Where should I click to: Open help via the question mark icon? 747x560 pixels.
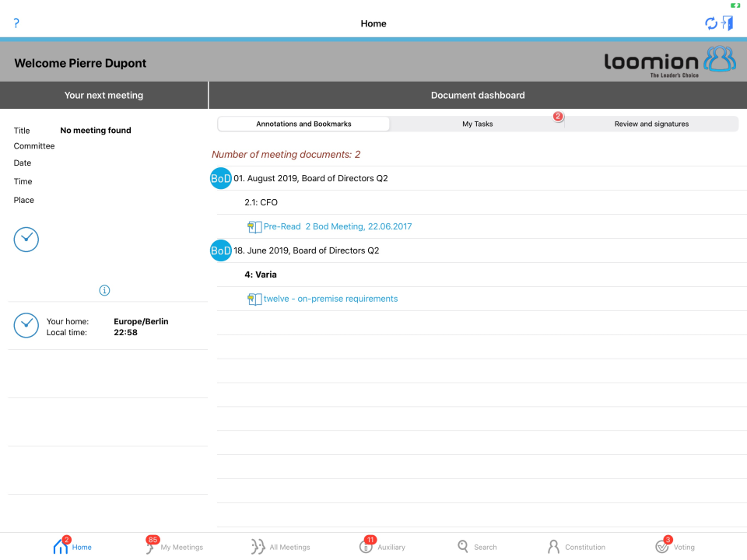pyautogui.click(x=16, y=23)
